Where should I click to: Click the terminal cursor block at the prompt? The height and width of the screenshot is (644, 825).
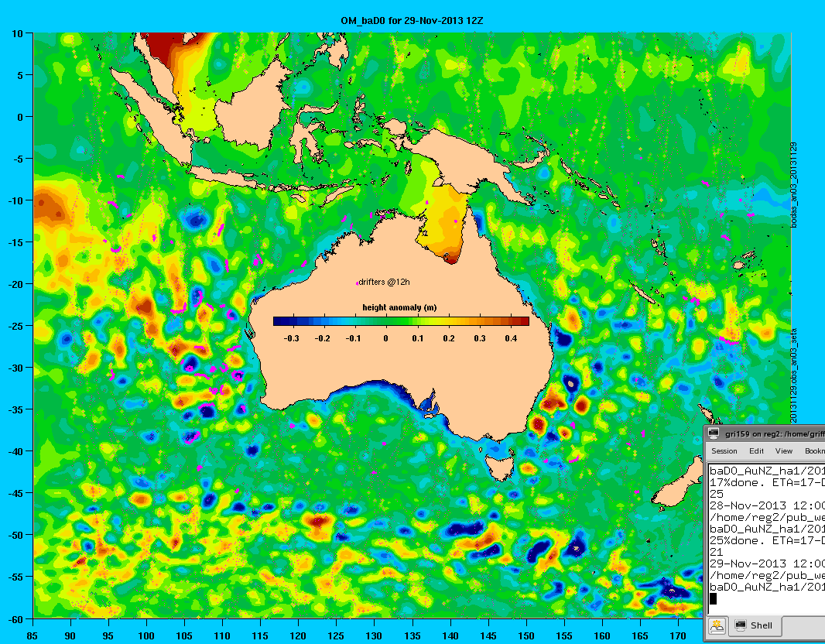click(713, 598)
